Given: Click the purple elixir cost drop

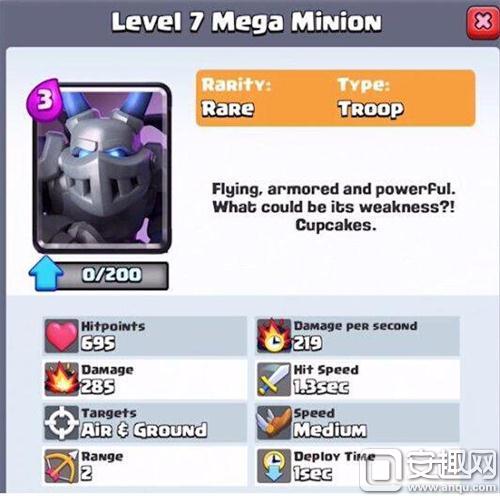Looking at the screenshot, I should 43,99.
